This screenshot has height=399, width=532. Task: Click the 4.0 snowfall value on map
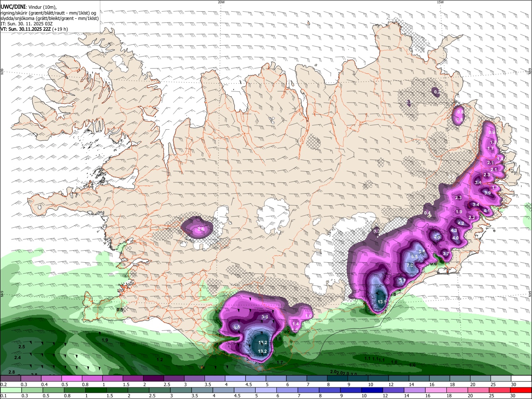pos(456,238)
